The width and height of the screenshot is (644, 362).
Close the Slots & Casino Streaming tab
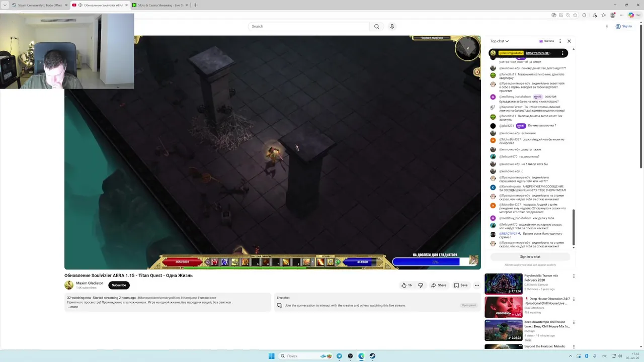point(187,5)
